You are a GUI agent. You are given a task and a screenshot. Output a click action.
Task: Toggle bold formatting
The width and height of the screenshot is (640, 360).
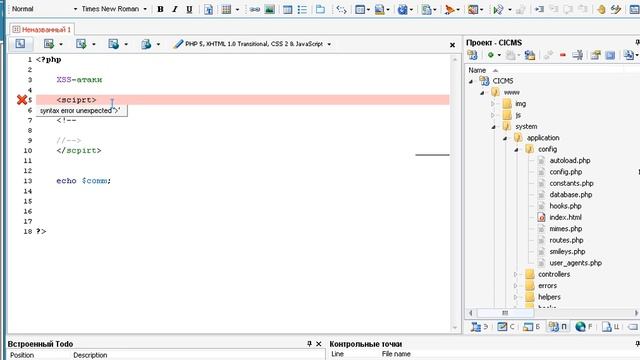coord(160,9)
